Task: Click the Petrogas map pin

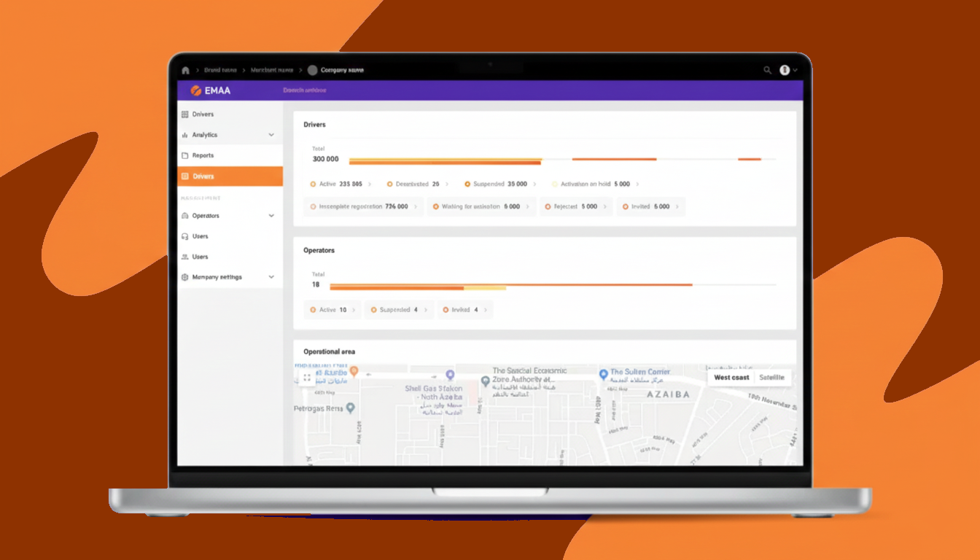Action: (x=351, y=408)
